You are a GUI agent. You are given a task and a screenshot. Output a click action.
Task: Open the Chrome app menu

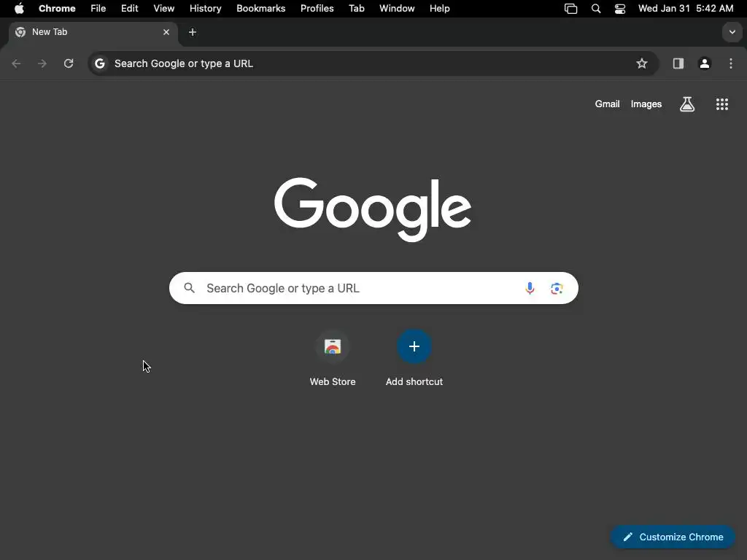pos(57,9)
